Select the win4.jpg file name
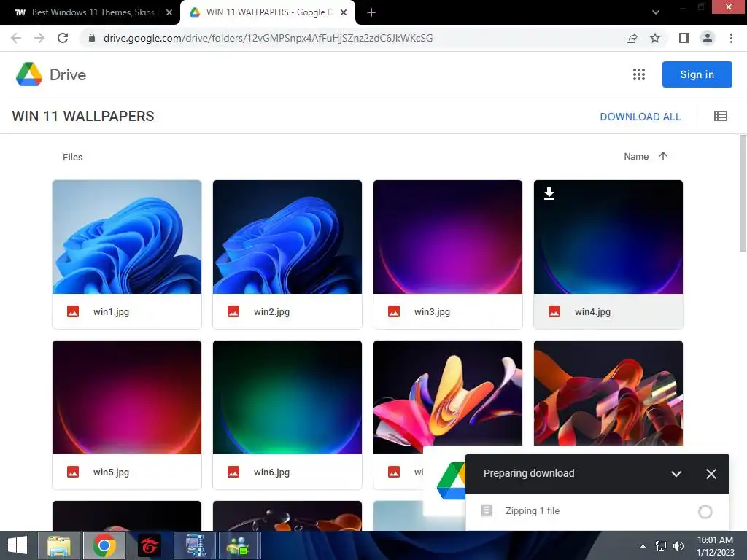747x560 pixels. pos(592,311)
